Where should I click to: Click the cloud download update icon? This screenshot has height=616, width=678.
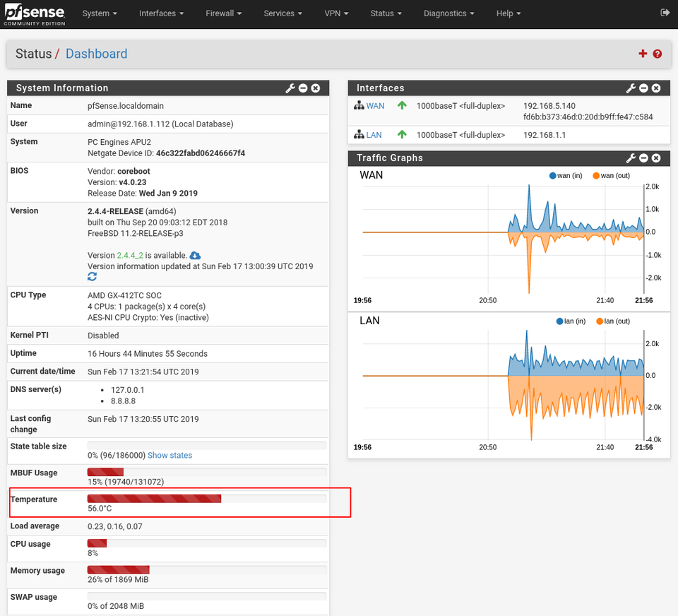[195, 255]
